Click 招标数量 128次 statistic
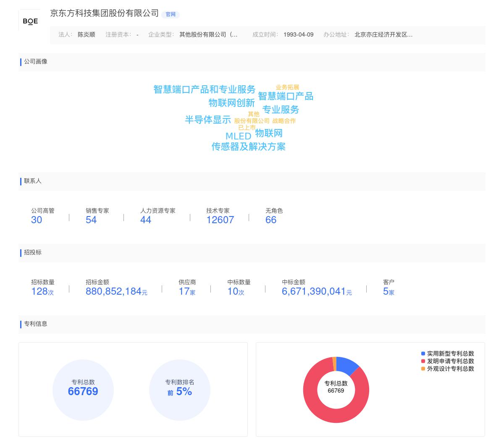Image resolution: width=504 pixels, height=446 pixels. [x=42, y=291]
